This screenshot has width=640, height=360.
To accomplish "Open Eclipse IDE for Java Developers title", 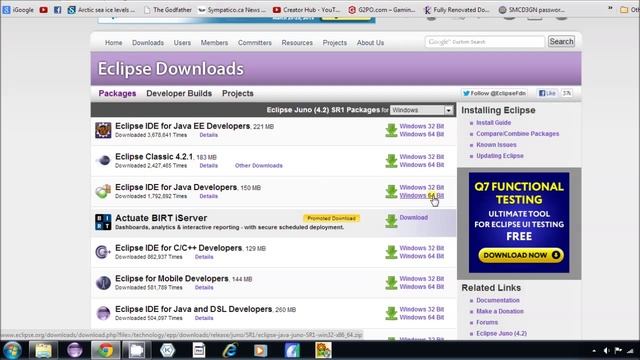I will click(176, 187).
